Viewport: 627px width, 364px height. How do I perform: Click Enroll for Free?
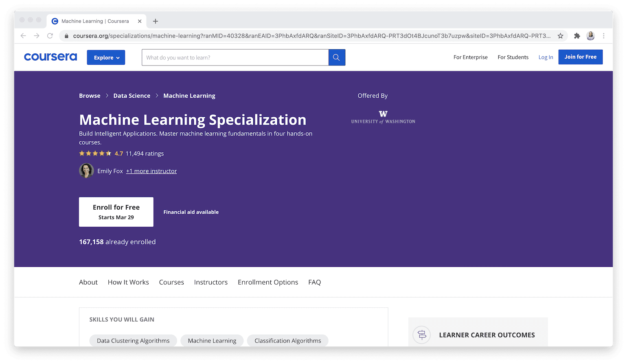point(116,212)
